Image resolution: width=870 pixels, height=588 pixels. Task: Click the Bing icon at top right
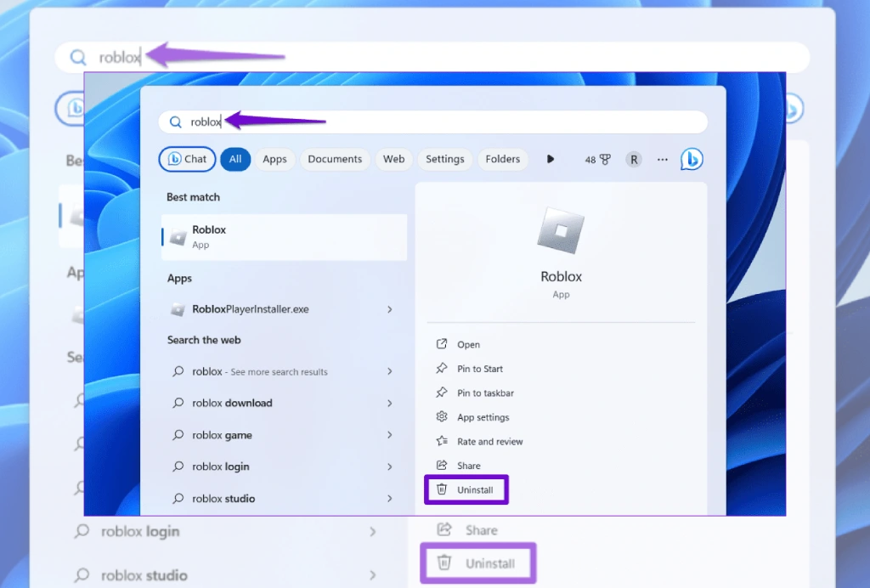coord(692,159)
